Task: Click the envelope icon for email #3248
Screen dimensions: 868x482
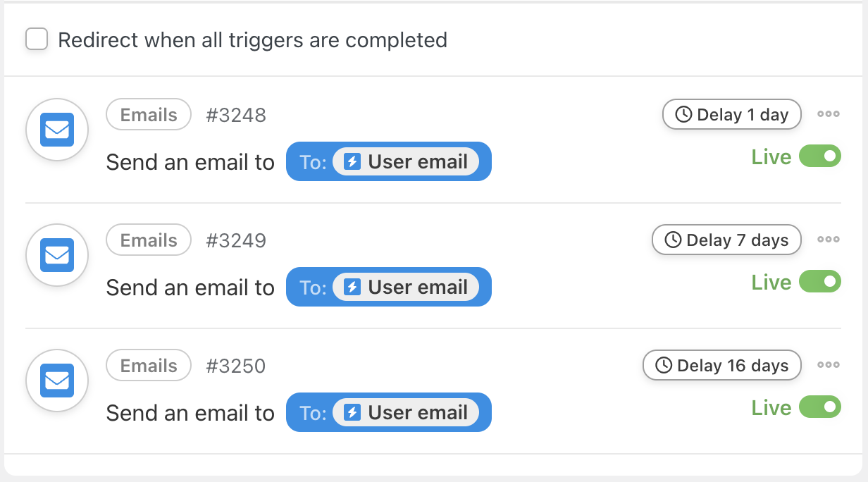Action: pos(56,130)
